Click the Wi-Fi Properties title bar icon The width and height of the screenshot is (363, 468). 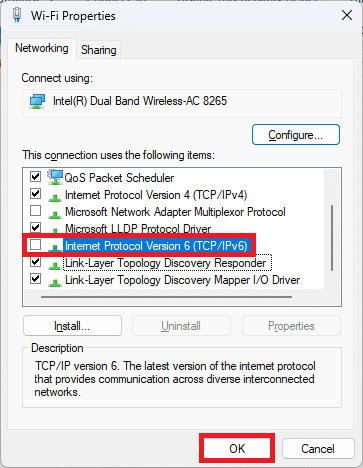click(17, 15)
